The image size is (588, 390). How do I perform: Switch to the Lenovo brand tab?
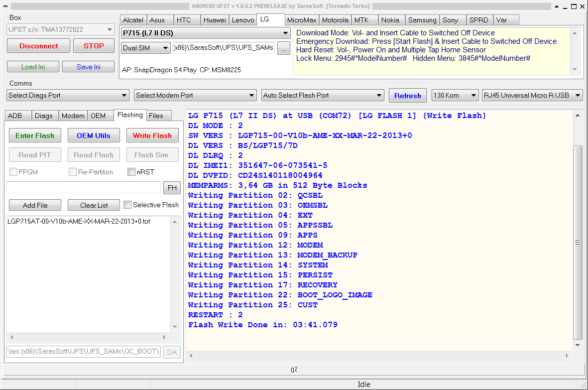tap(243, 20)
